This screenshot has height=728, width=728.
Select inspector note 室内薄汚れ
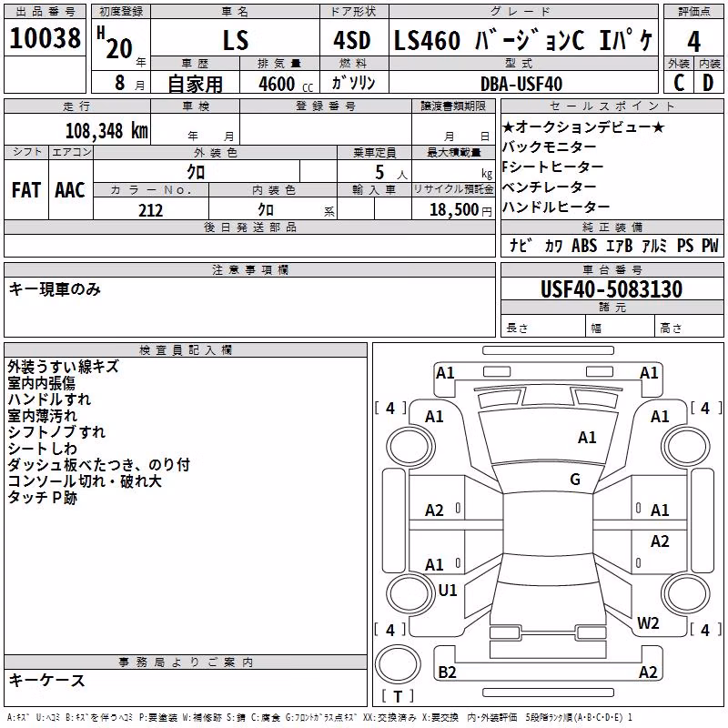[42, 416]
